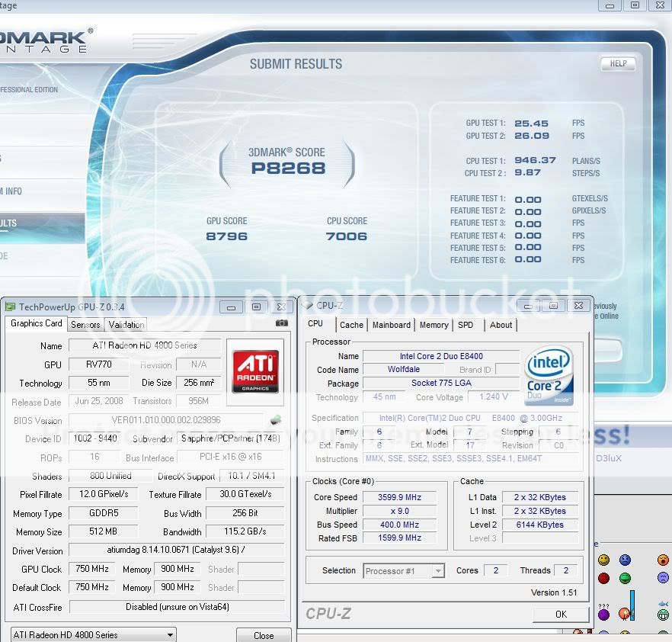Click the Intel Core 2 Duo logo
The width and height of the screenshot is (672, 642).
tap(548, 376)
